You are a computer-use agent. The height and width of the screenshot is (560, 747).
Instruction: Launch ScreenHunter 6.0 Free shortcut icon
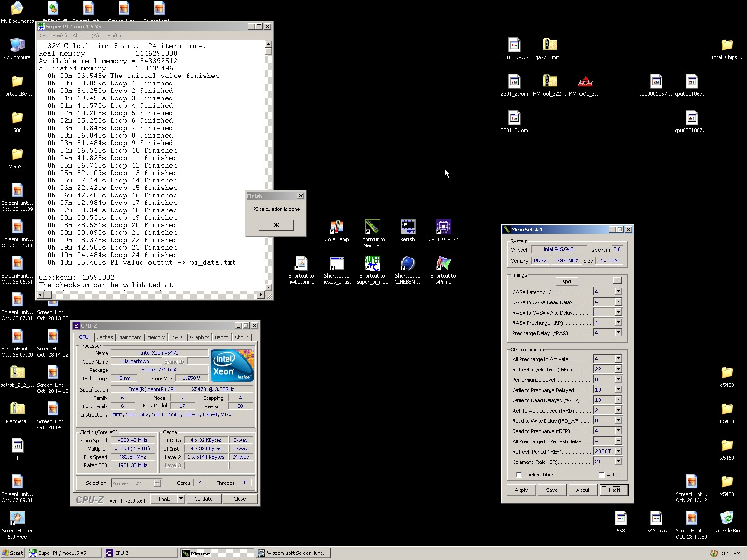pyautogui.click(x=17, y=525)
